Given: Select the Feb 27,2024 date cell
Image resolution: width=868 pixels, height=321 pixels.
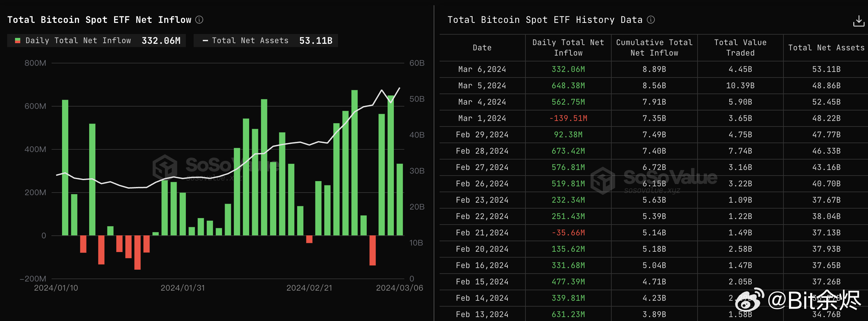Looking at the screenshot, I should click(x=482, y=168).
